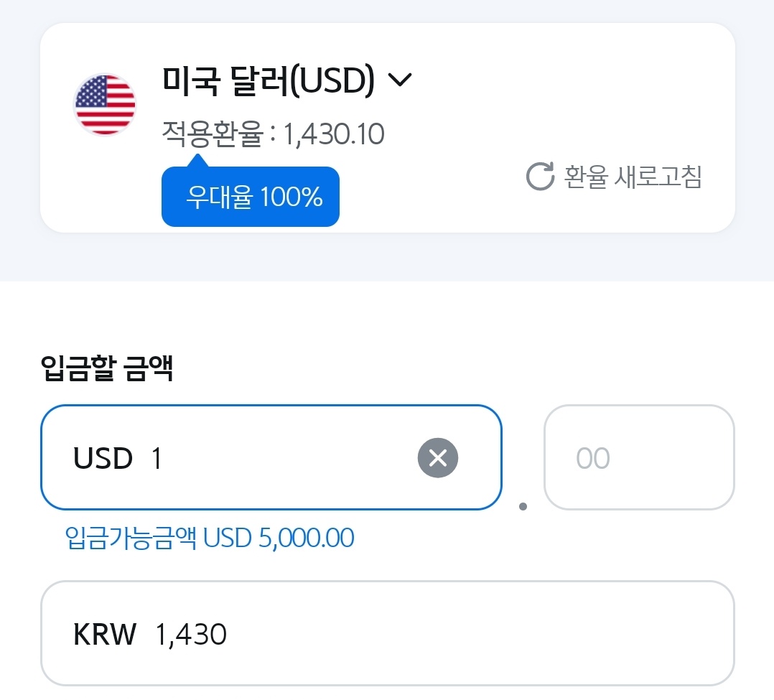Click the decimal point between amount fields

coord(523,506)
